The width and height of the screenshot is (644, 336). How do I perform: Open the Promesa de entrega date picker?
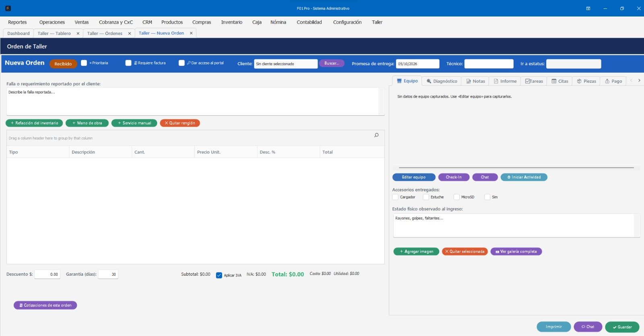417,64
